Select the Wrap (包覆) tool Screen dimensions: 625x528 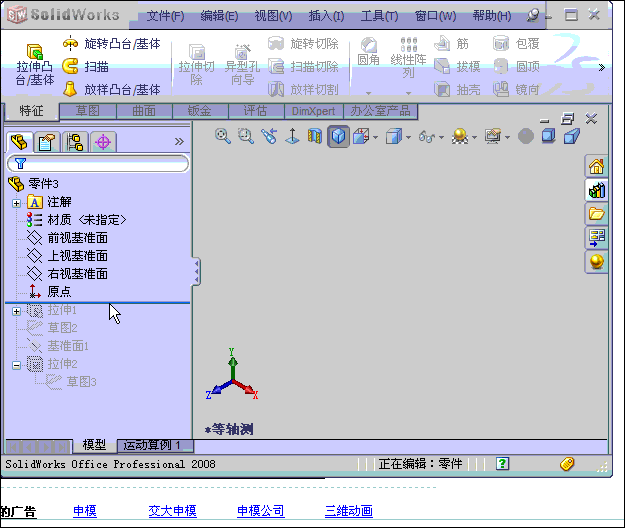[516, 43]
